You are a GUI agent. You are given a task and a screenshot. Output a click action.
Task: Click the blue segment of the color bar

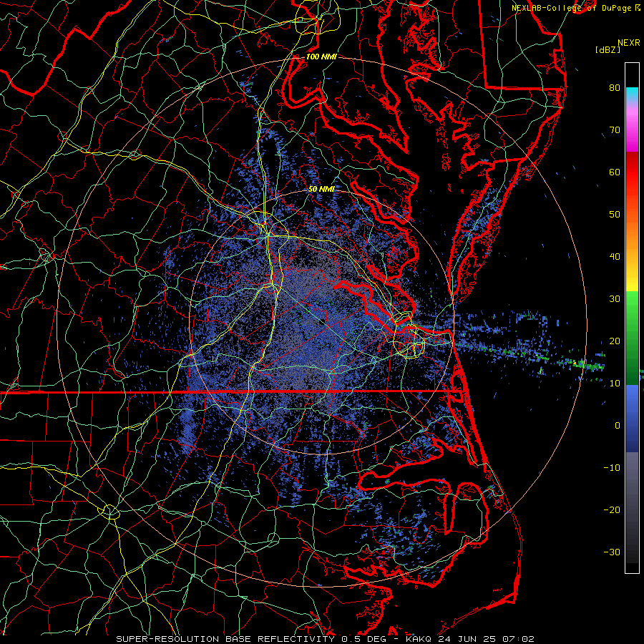pyautogui.click(x=632, y=418)
